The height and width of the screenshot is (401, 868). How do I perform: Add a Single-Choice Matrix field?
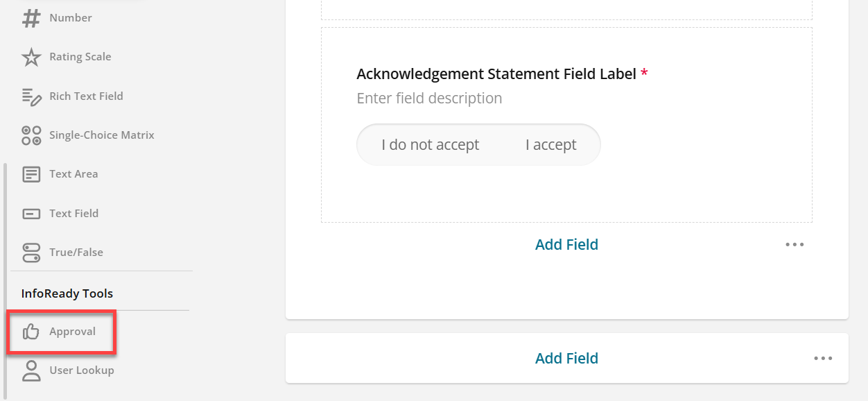(x=101, y=135)
